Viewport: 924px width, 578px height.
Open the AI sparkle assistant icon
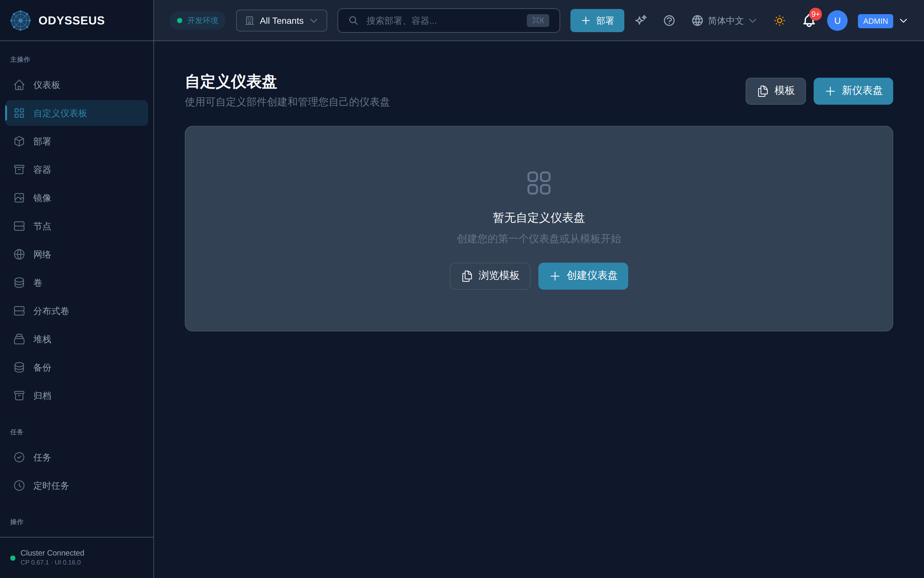point(641,21)
